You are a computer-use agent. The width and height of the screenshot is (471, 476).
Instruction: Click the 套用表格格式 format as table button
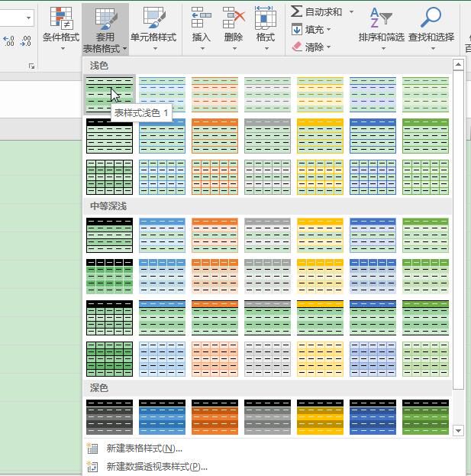[x=105, y=29]
